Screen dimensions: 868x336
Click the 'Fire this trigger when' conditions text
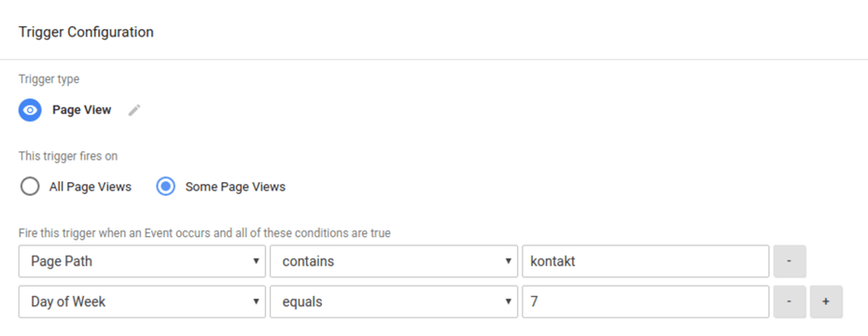pyautogui.click(x=204, y=233)
